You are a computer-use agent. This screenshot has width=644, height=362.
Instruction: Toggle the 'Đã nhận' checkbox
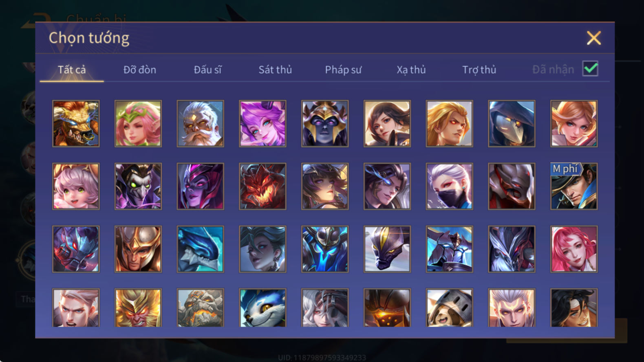(590, 69)
